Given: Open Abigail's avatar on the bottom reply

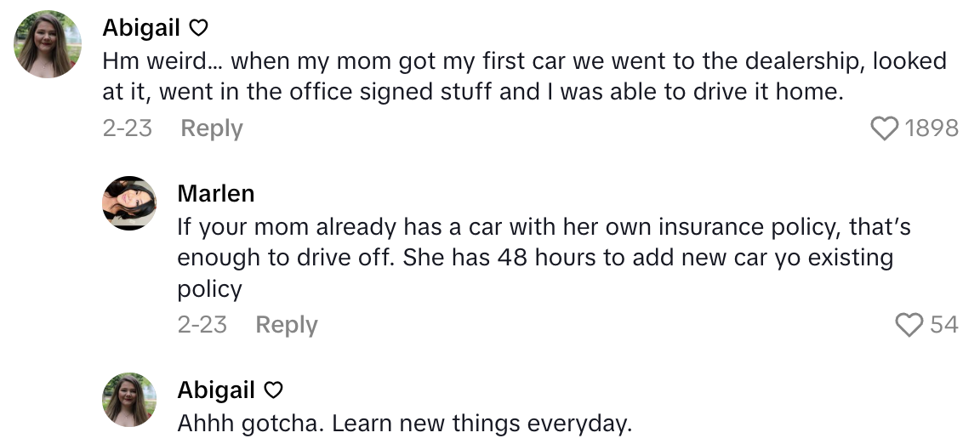Looking at the screenshot, I should click(129, 399).
